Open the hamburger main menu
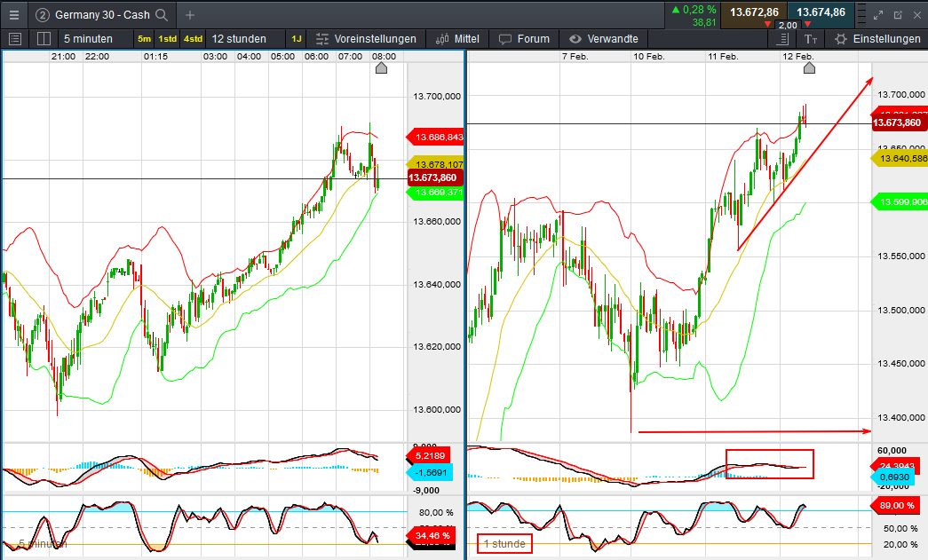This screenshot has height=560, width=928. 13,15
